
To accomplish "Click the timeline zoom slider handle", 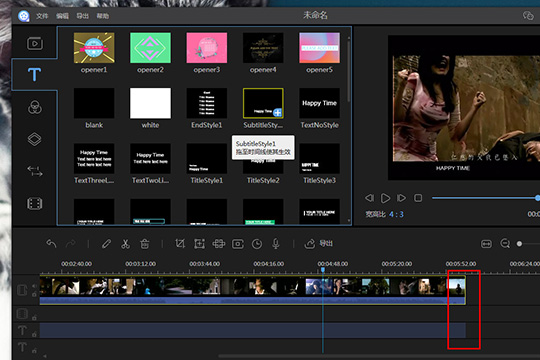I will coord(519,244).
